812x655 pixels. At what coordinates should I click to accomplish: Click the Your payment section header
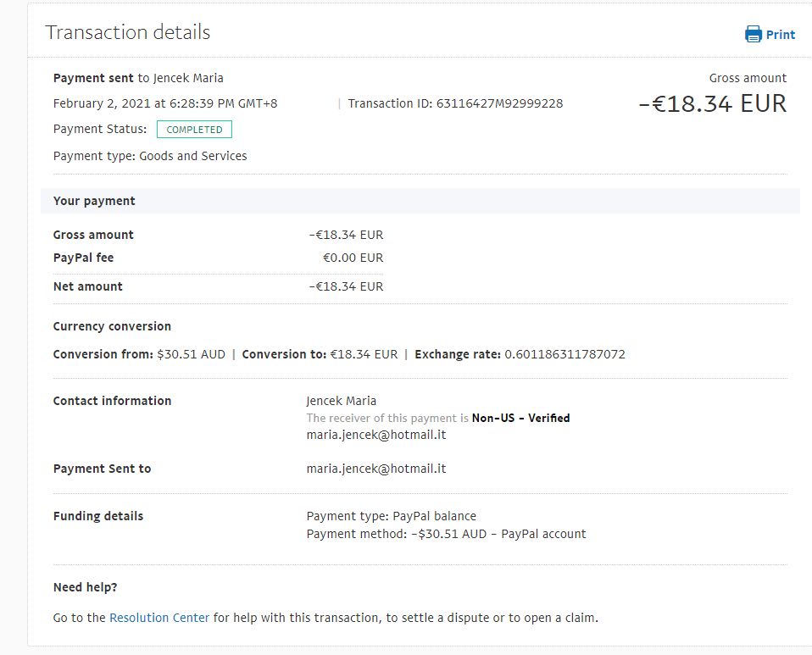coord(94,201)
